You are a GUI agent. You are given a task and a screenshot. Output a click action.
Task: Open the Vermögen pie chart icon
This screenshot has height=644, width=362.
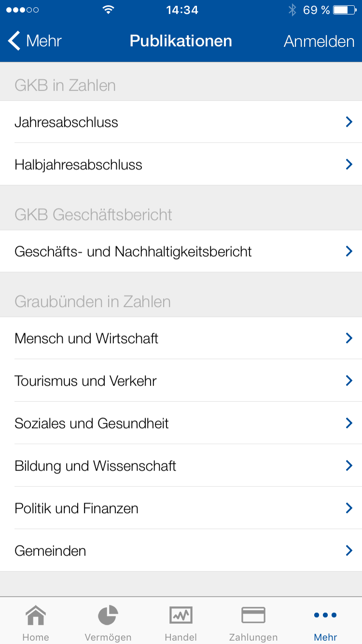click(x=108, y=616)
